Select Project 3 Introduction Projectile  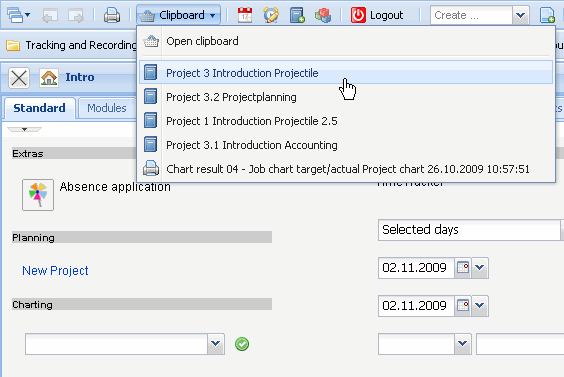point(346,73)
